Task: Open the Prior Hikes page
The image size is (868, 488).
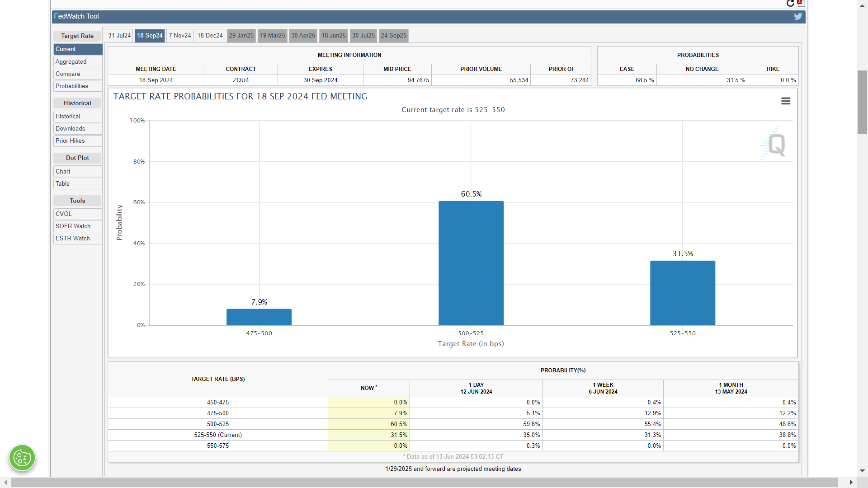Action: (x=78, y=141)
